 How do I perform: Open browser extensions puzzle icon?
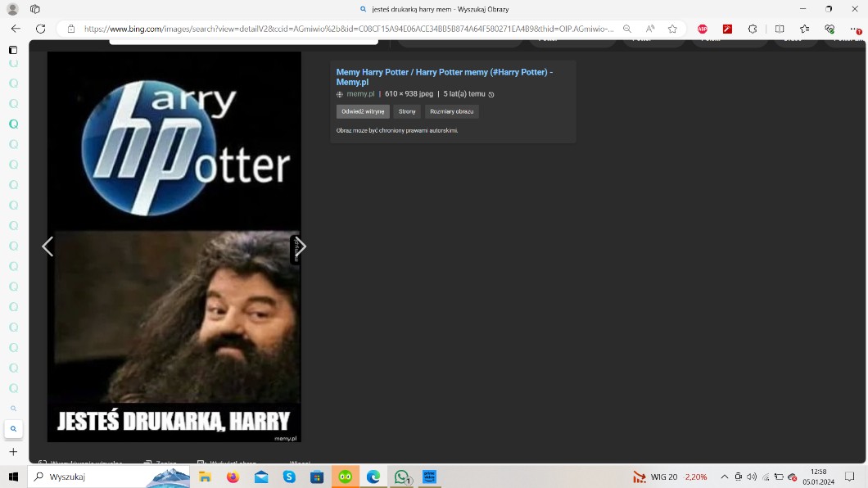pos(753,29)
